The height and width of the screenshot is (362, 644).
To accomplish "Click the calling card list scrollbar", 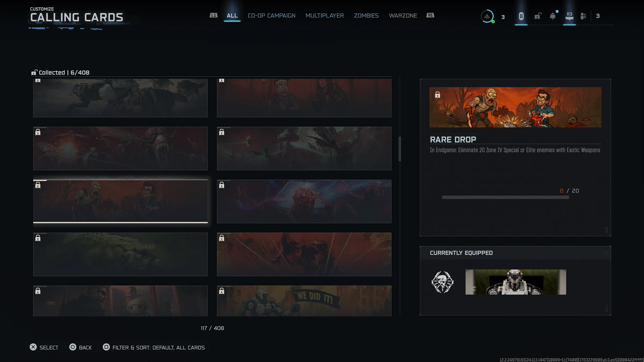I will coord(400,149).
